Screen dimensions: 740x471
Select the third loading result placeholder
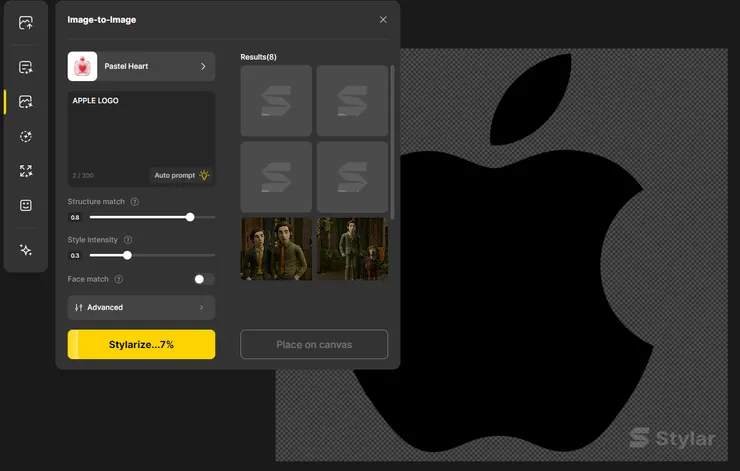point(276,177)
